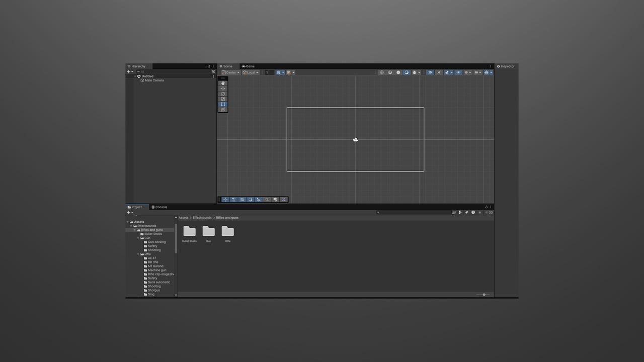Click the magnifier icon in bottom overlay bar
Image resolution: width=644 pixels, height=362 pixels.
[267, 200]
